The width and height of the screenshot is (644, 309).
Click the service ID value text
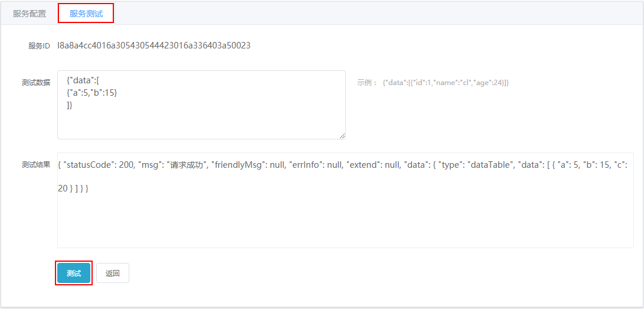[x=153, y=45]
